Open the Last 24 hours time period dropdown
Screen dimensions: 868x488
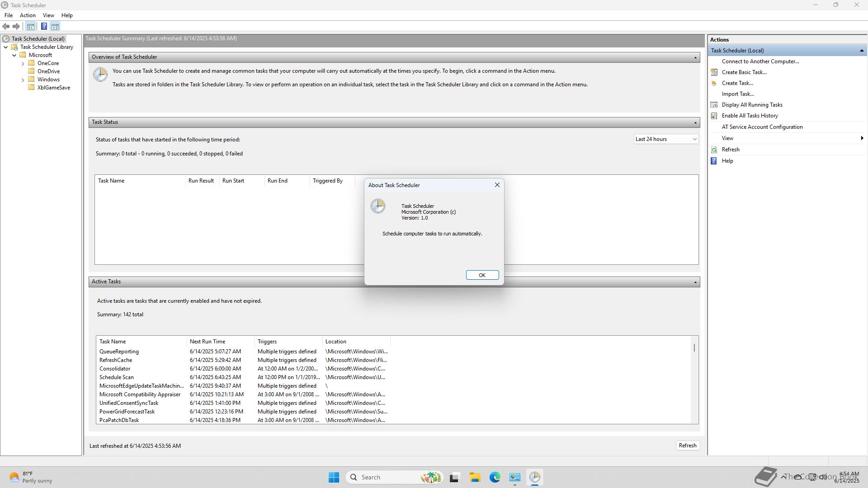(666, 139)
